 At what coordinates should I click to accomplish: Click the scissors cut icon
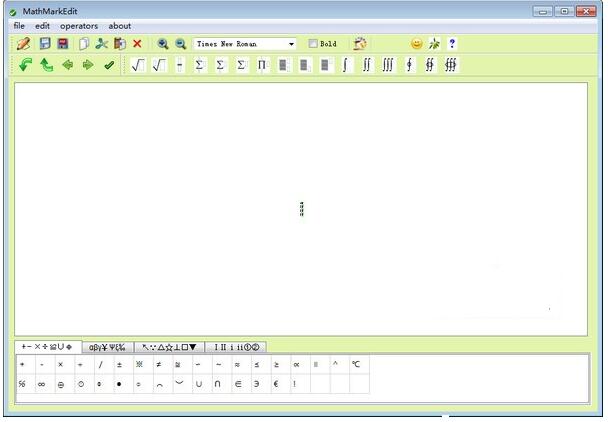tap(101, 44)
